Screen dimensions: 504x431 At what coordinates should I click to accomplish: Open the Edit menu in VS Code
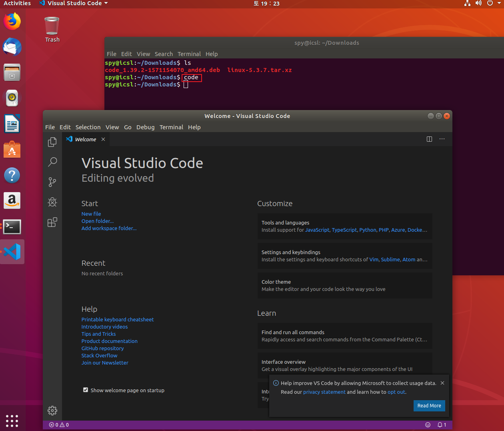coord(65,127)
